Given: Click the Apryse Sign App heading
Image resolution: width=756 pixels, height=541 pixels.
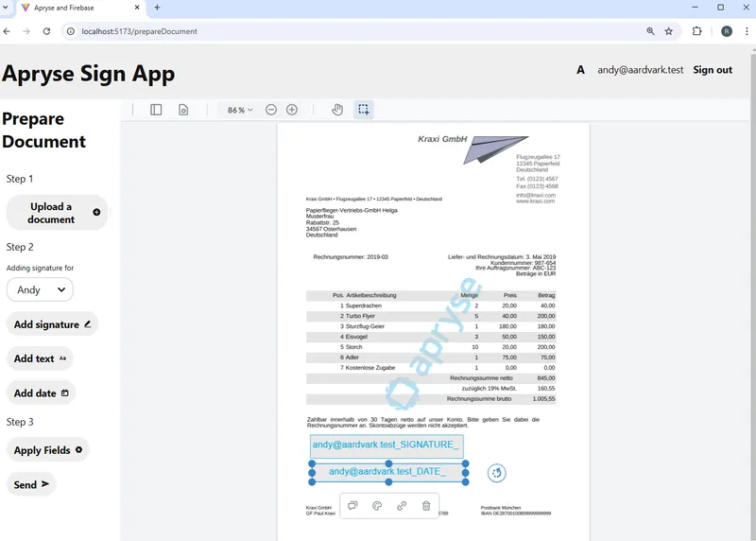Looking at the screenshot, I should click(x=89, y=75).
